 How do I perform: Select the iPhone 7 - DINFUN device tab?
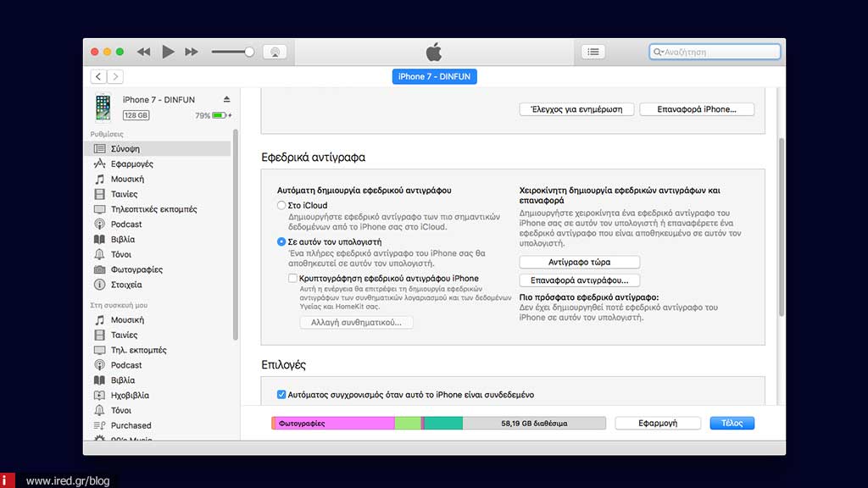click(x=435, y=76)
